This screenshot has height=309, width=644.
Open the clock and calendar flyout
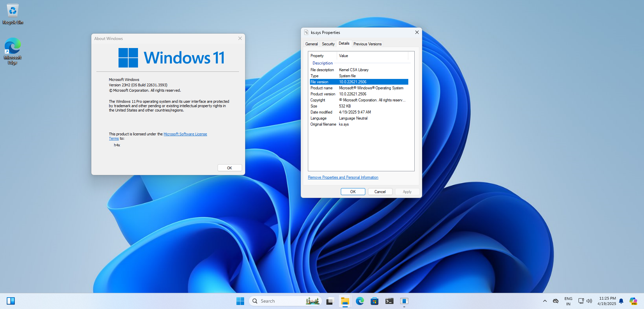607,301
